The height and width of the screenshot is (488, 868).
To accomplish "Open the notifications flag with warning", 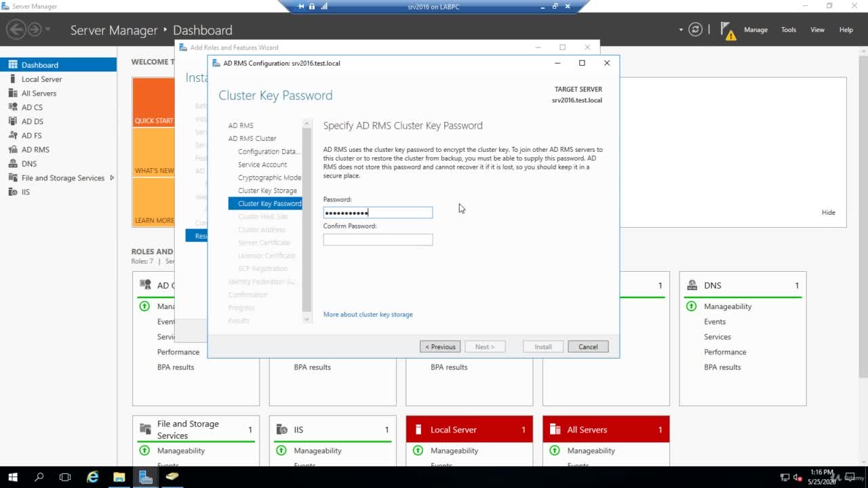I will pos(728,30).
